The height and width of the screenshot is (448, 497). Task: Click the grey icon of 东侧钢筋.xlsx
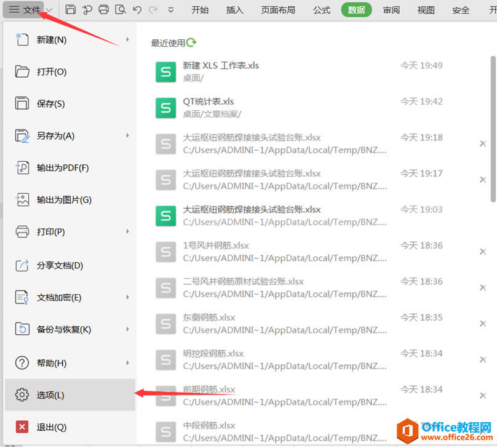pos(166,324)
